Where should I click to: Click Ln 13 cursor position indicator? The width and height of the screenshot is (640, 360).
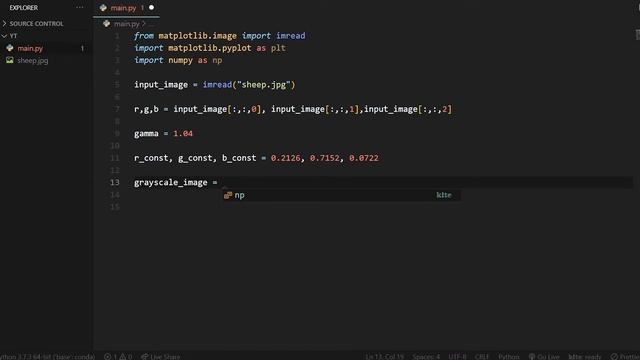coord(384,356)
